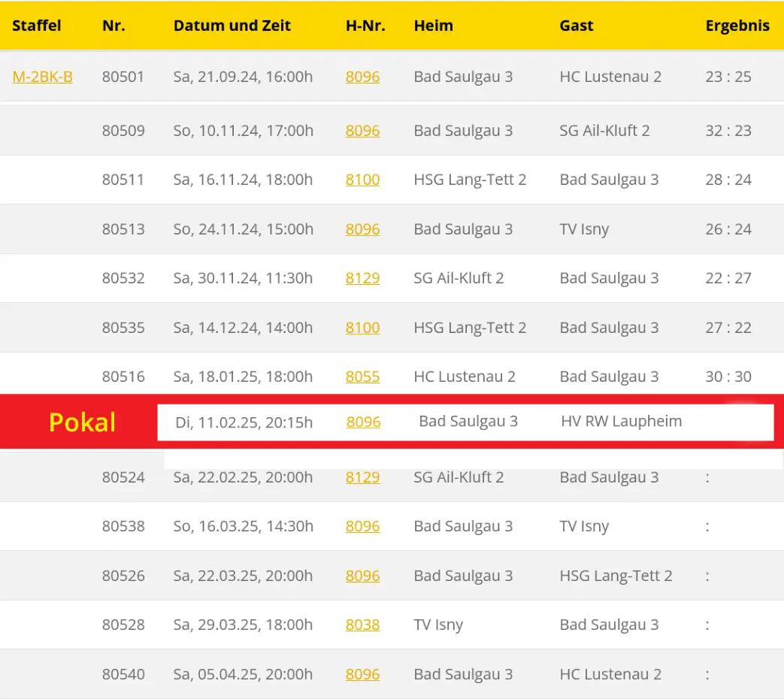Image resolution: width=784 pixels, height=699 pixels.
Task: Open hall 8129 link for game 80524
Action: (362, 477)
